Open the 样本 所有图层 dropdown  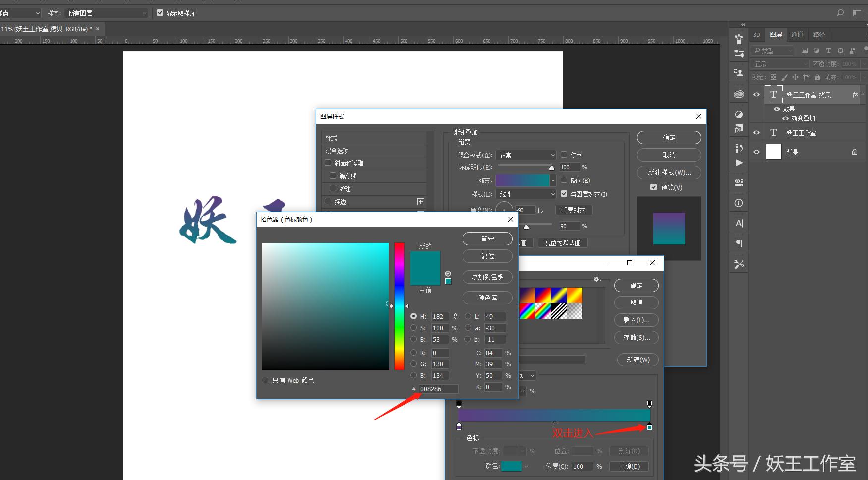pos(107,13)
